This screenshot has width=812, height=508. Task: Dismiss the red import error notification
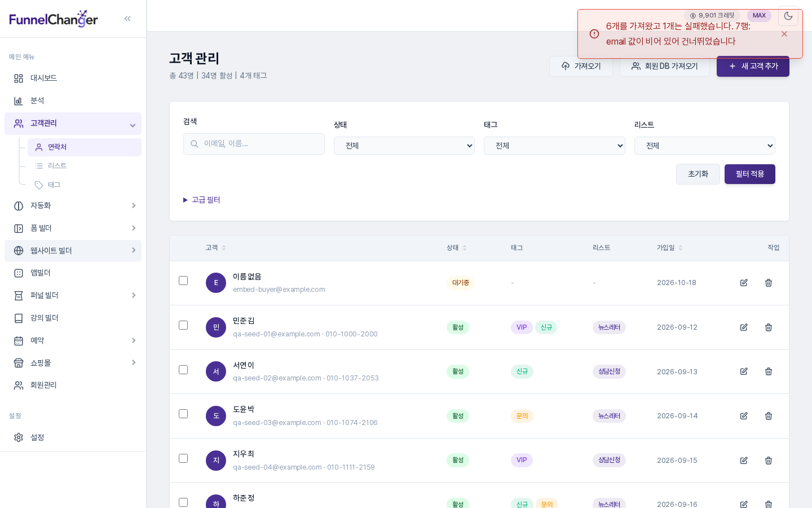click(x=784, y=34)
